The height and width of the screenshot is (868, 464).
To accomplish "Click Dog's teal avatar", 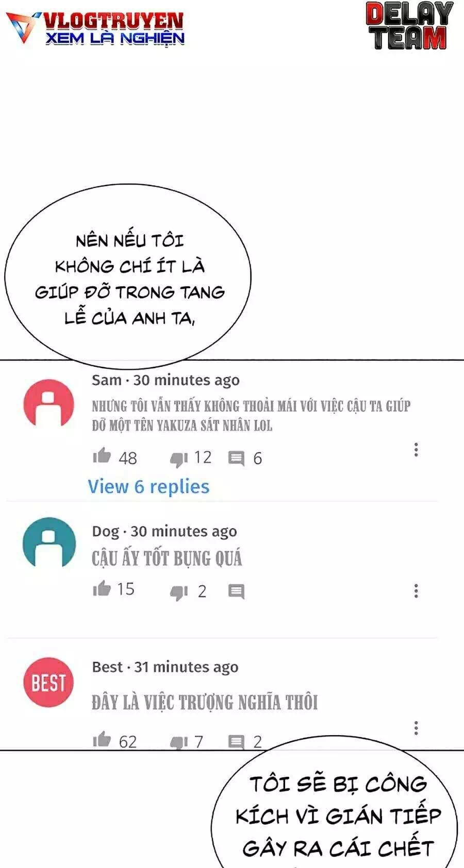I will tap(49, 542).
